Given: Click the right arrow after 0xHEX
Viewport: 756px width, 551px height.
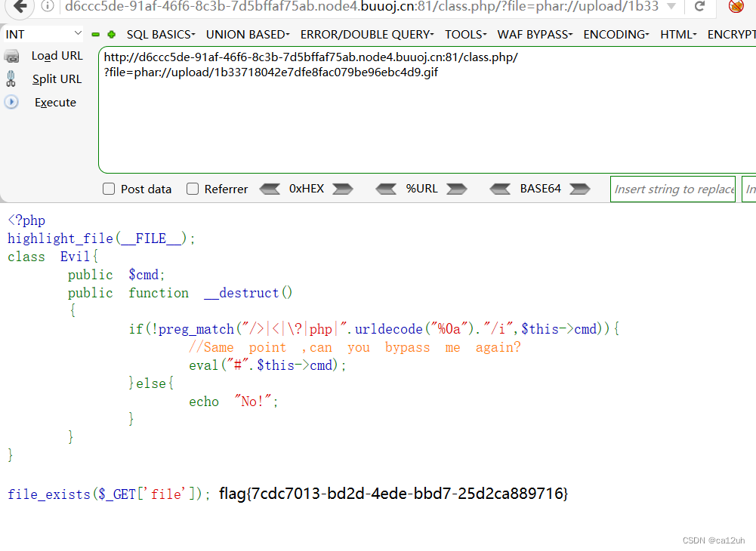Looking at the screenshot, I should [343, 189].
